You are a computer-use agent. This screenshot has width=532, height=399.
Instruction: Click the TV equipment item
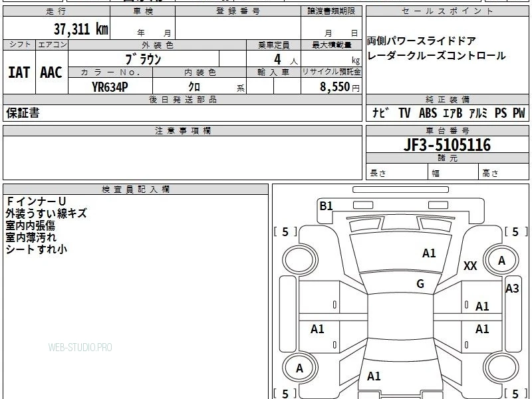click(404, 112)
